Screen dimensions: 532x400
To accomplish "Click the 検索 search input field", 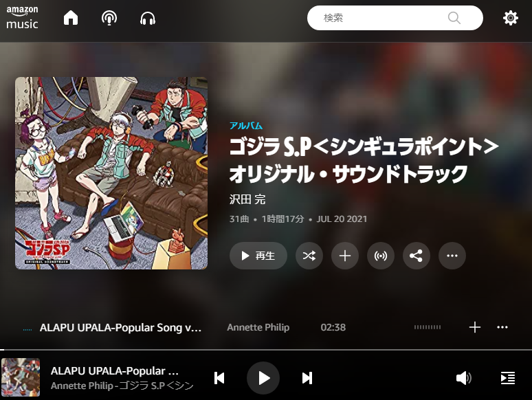I will click(x=395, y=18).
